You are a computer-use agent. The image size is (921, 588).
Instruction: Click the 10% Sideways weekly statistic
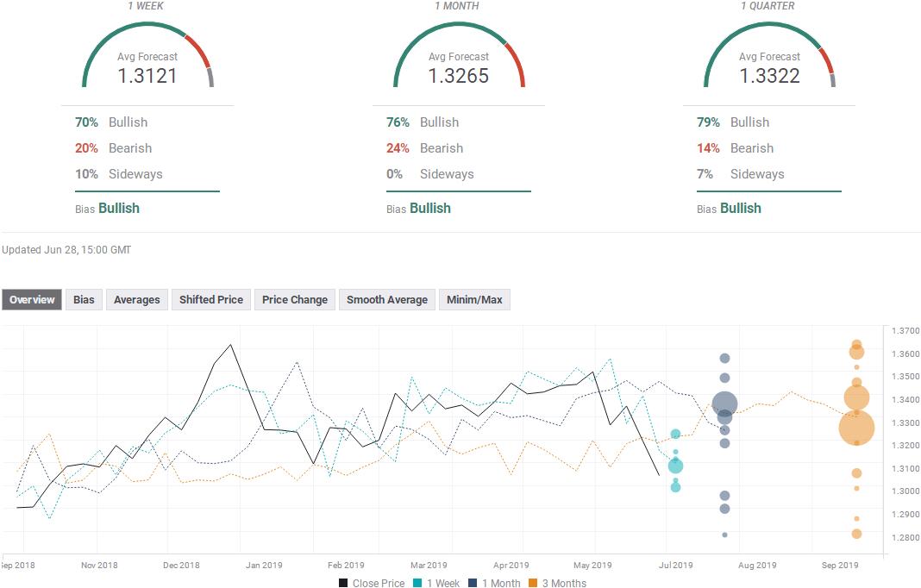coord(118,174)
